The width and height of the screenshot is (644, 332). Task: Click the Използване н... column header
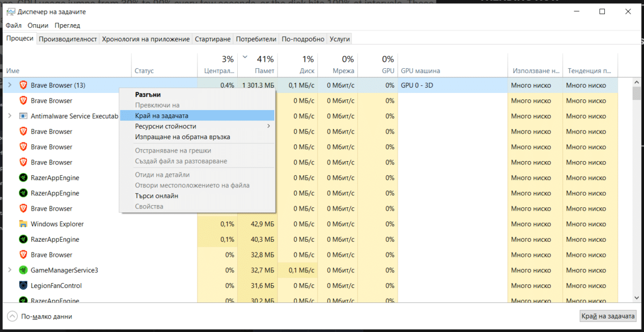point(536,65)
